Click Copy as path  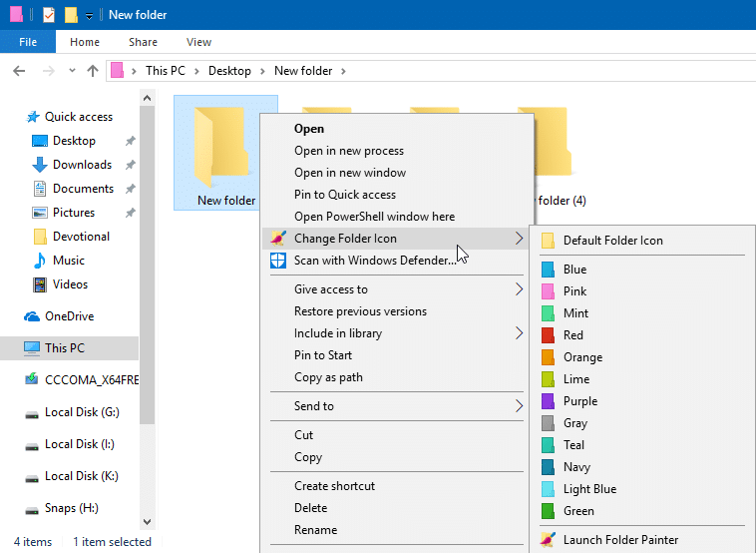click(396, 377)
